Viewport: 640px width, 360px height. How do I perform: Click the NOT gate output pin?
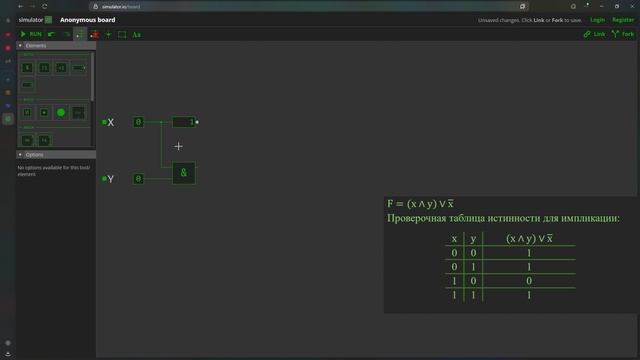(x=197, y=122)
